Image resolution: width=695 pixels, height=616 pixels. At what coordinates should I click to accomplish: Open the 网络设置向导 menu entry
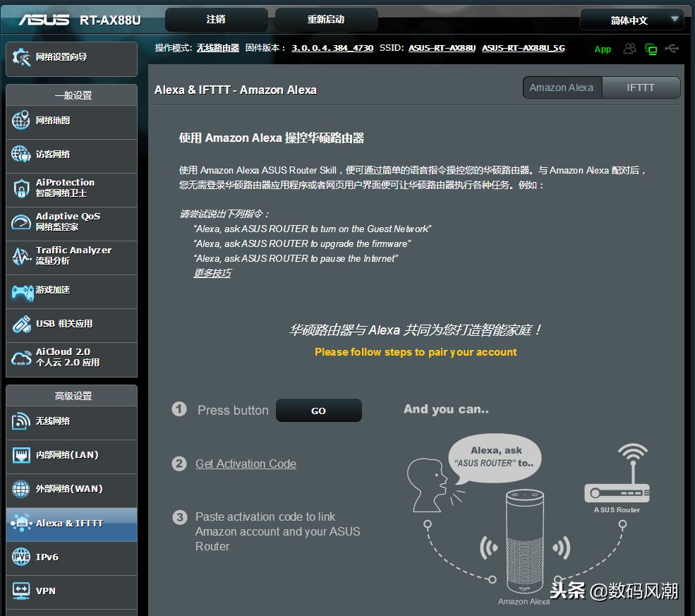(x=72, y=59)
